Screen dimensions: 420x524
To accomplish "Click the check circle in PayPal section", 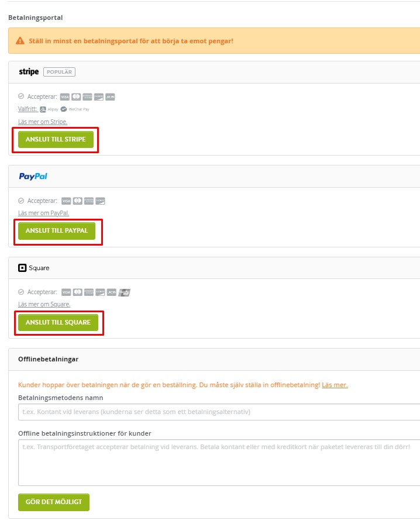I will (x=21, y=201).
